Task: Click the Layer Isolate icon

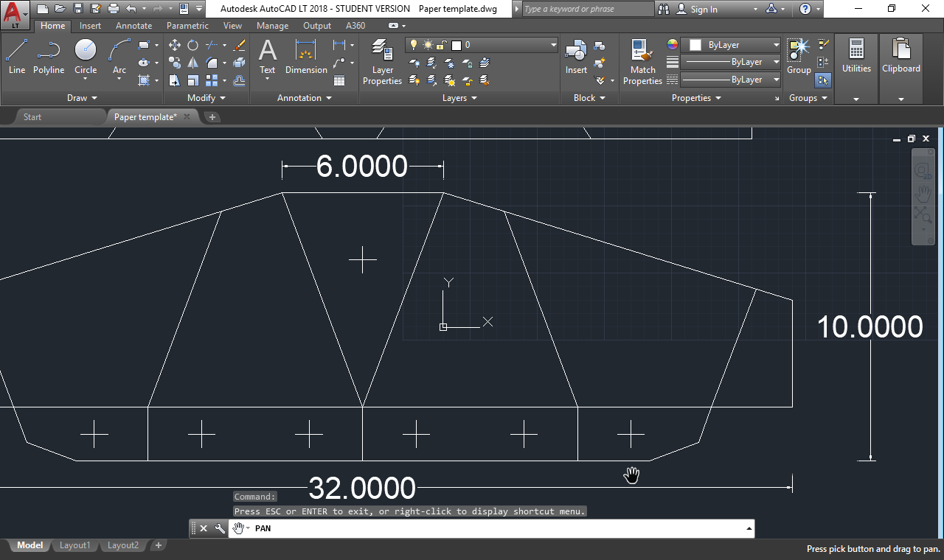Action: pos(432,63)
